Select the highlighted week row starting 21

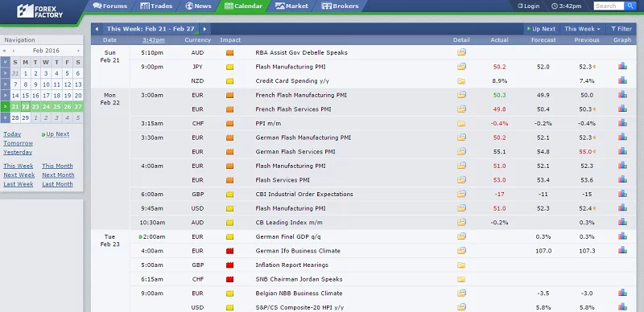pyautogui.click(x=5, y=107)
